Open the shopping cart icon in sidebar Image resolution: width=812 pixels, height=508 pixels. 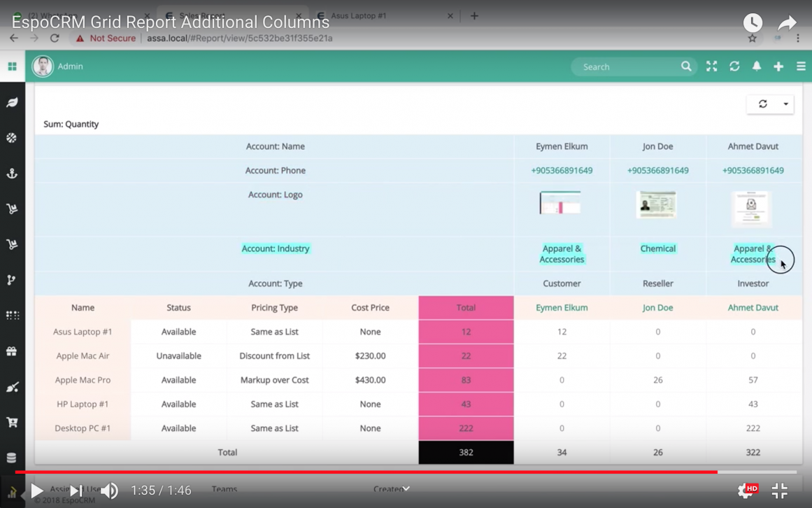coord(12,423)
